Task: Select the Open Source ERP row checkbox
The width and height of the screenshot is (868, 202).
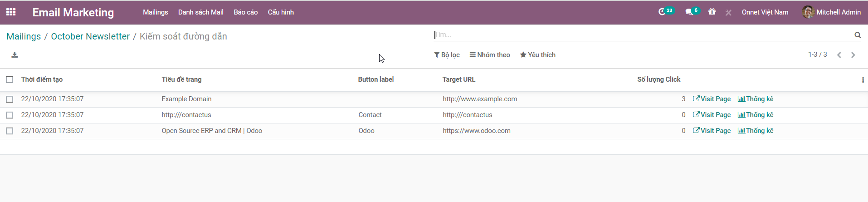Action: click(x=10, y=131)
